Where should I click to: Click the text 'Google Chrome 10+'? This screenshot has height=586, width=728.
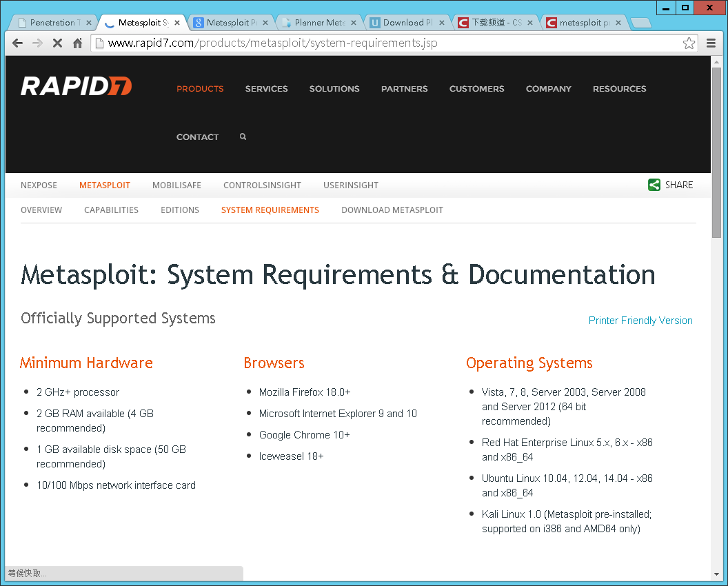(x=305, y=435)
